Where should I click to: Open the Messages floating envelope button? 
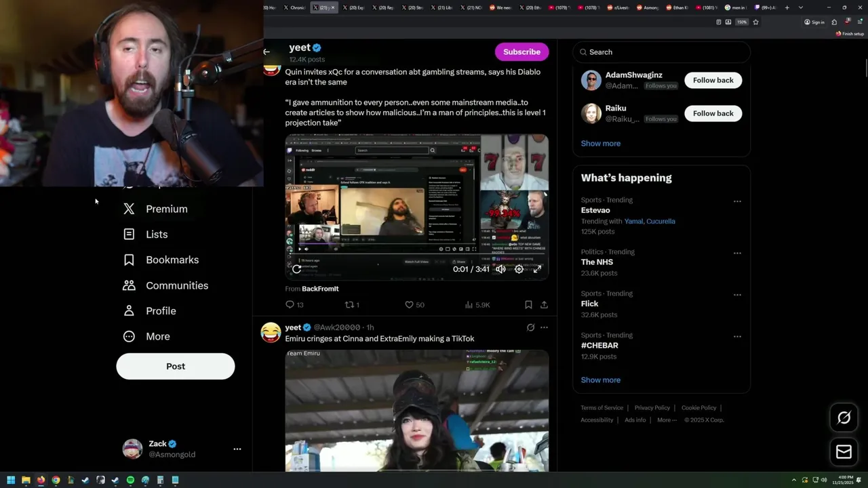coord(844,452)
